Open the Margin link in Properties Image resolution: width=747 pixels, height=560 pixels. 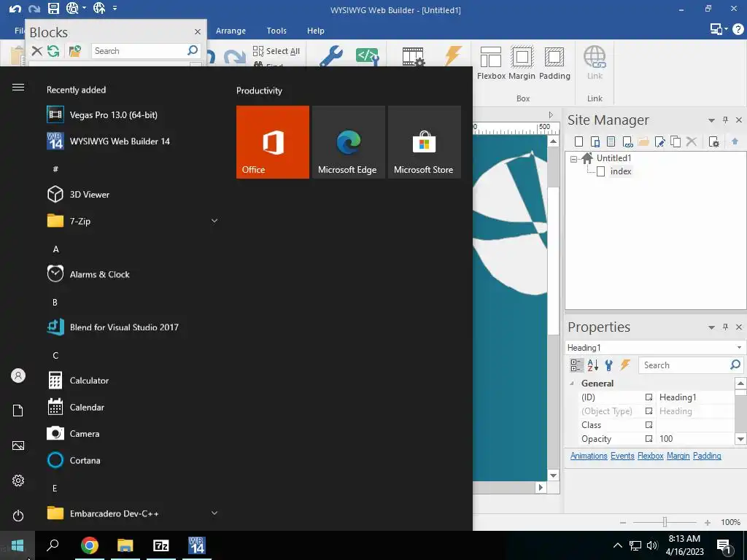[678, 456]
